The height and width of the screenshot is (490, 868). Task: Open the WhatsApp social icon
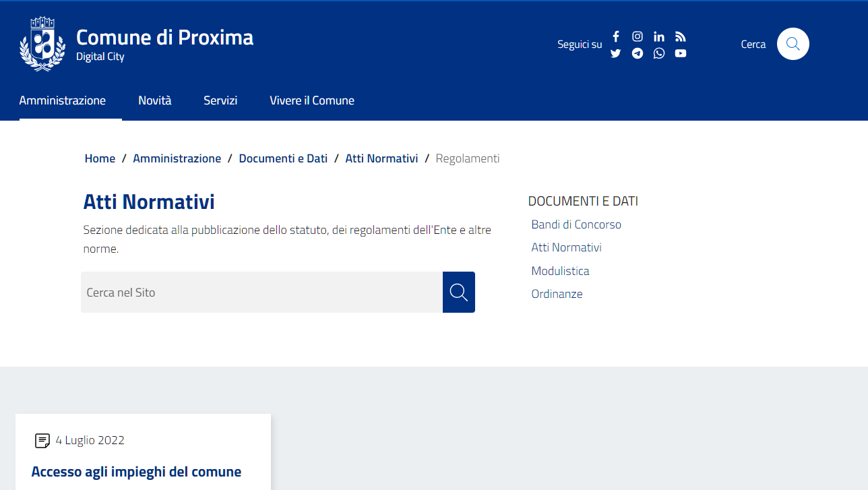click(659, 53)
